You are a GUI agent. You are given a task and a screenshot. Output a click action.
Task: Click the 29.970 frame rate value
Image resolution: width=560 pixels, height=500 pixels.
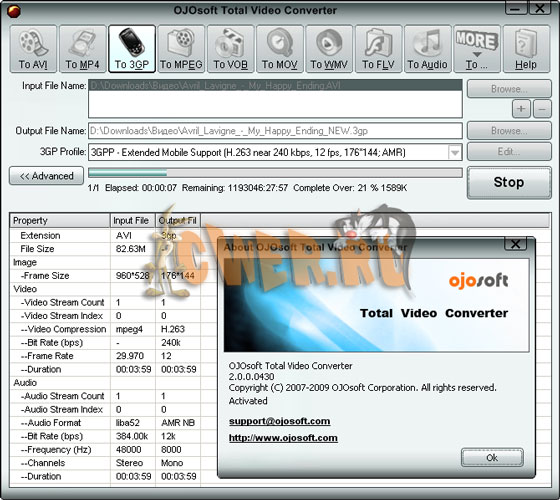click(x=130, y=356)
